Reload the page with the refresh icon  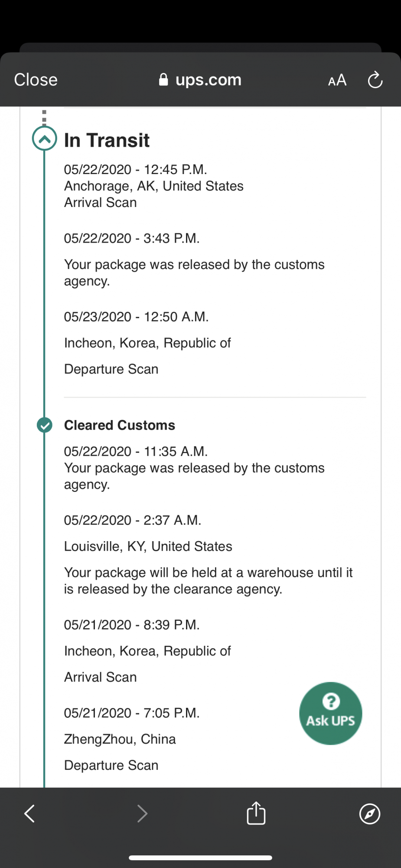point(375,80)
